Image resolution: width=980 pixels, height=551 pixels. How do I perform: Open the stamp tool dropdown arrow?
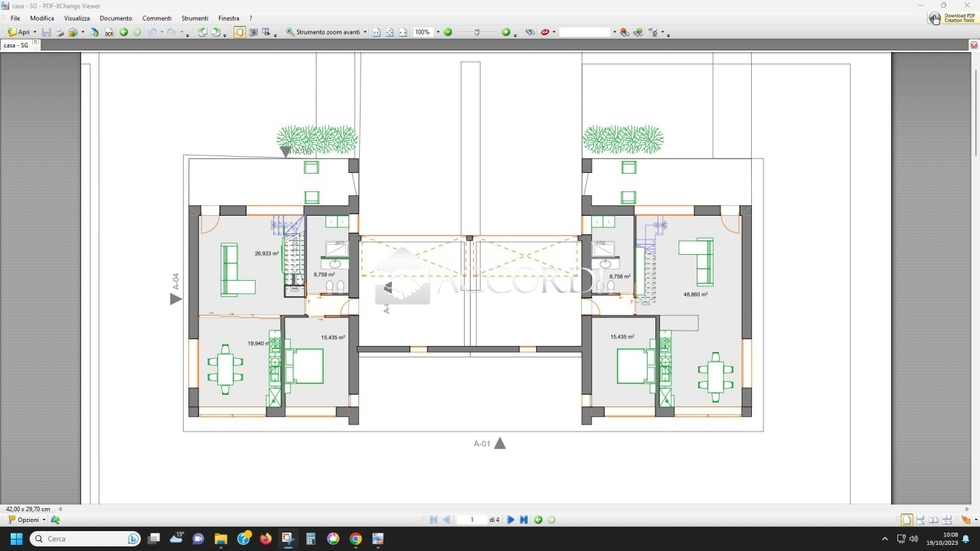554,32
